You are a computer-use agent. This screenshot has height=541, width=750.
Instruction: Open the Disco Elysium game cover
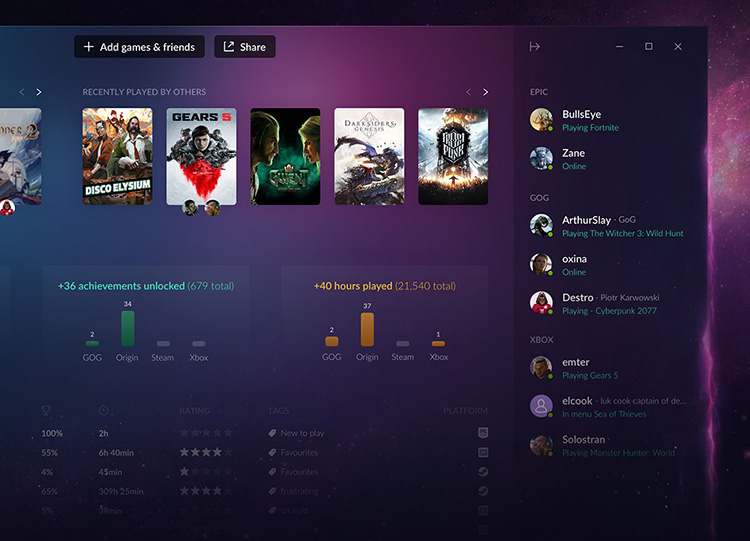[117, 156]
